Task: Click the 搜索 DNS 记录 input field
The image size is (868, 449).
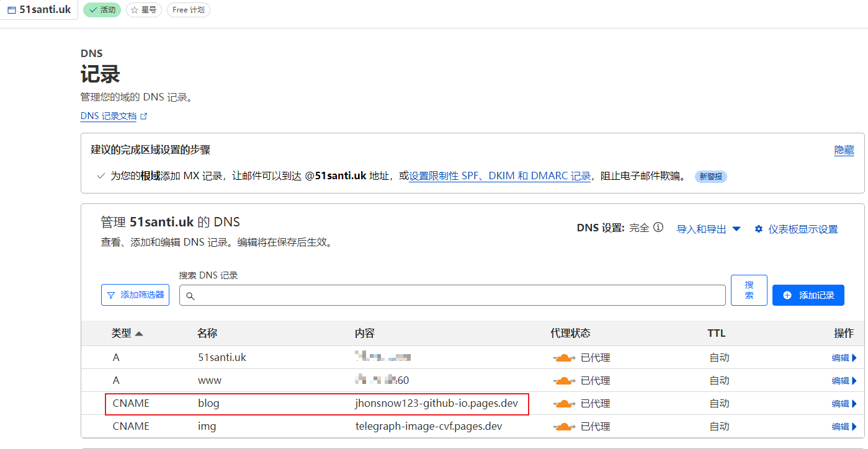Action: click(434, 295)
